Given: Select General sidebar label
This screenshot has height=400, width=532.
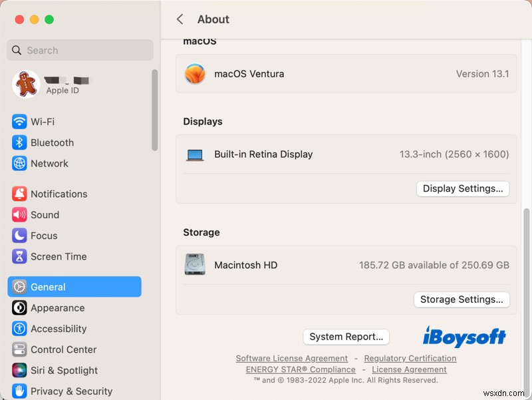Looking at the screenshot, I should pos(48,287).
